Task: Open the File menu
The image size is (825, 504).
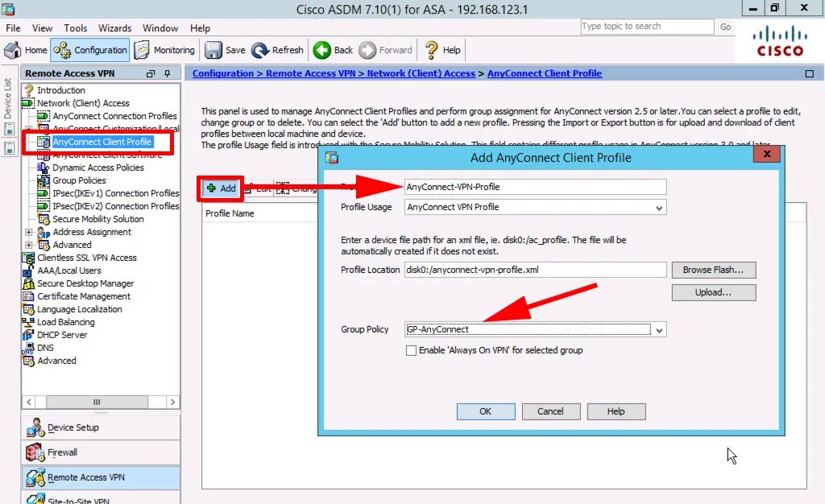Action: point(13,28)
